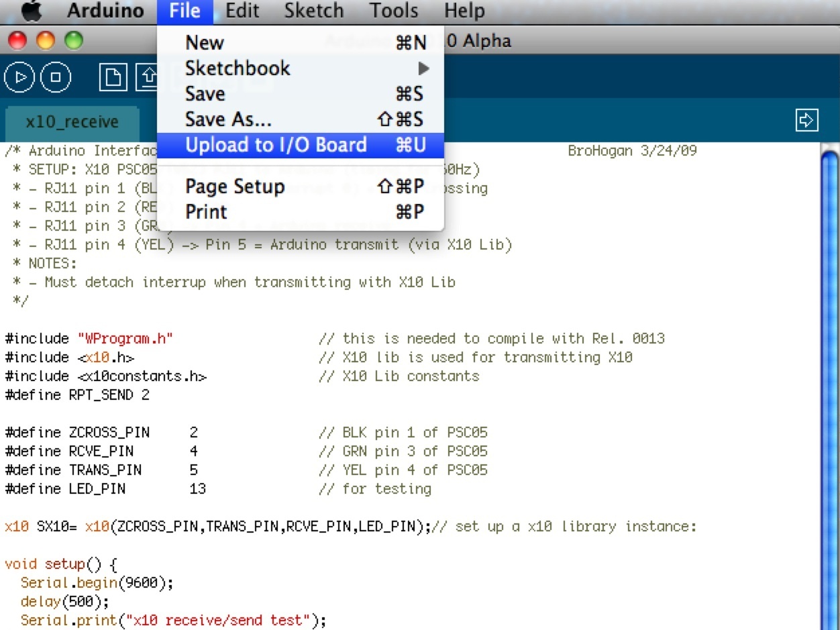840x630 pixels.
Task: Open the Sketch menu
Action: [x=314, y=11]
